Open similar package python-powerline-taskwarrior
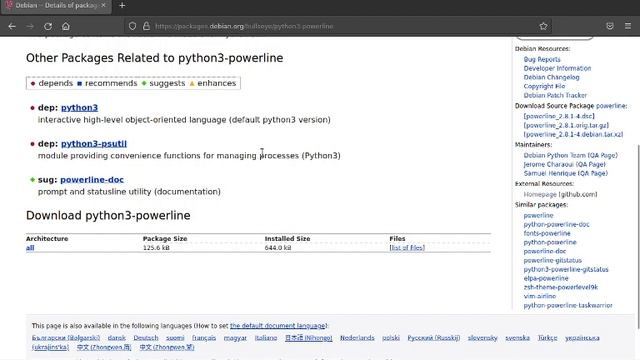Image resolution: width=640 pixels, height=360 pixels. [x=568, y=305]
